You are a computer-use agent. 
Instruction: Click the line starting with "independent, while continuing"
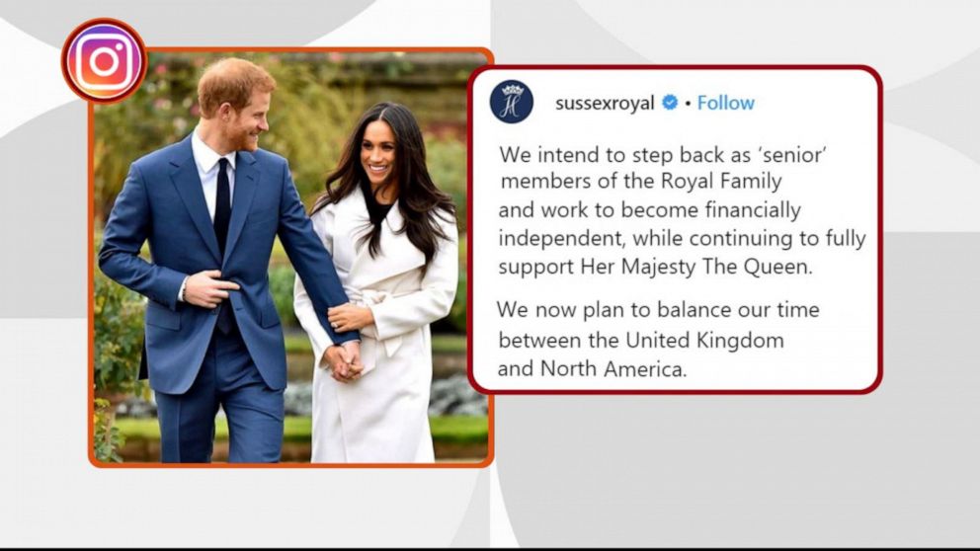(683, 238)
